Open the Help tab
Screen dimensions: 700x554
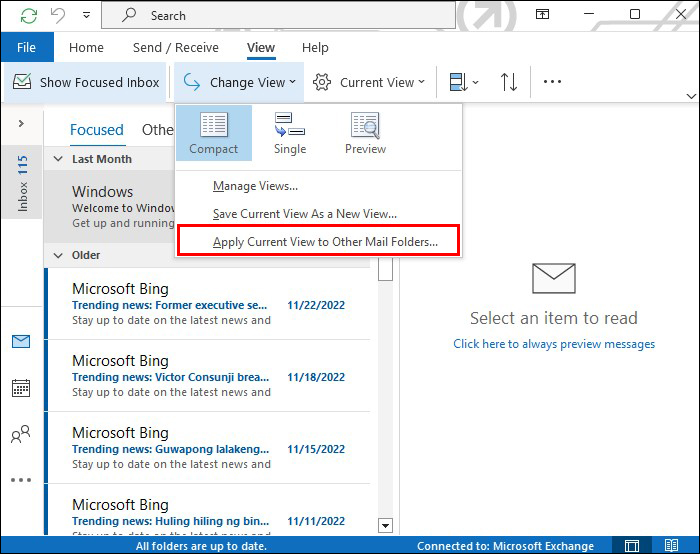[x=315, y=47]
